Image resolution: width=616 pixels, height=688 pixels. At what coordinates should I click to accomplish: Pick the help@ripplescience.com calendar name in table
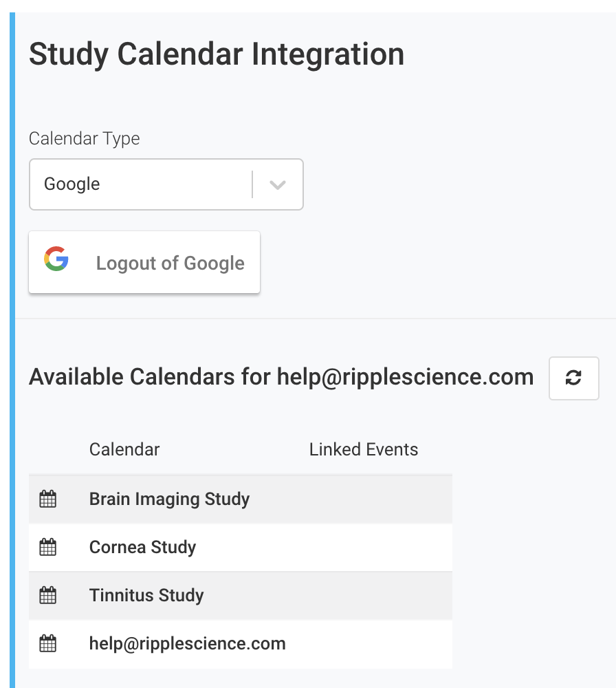187,644
